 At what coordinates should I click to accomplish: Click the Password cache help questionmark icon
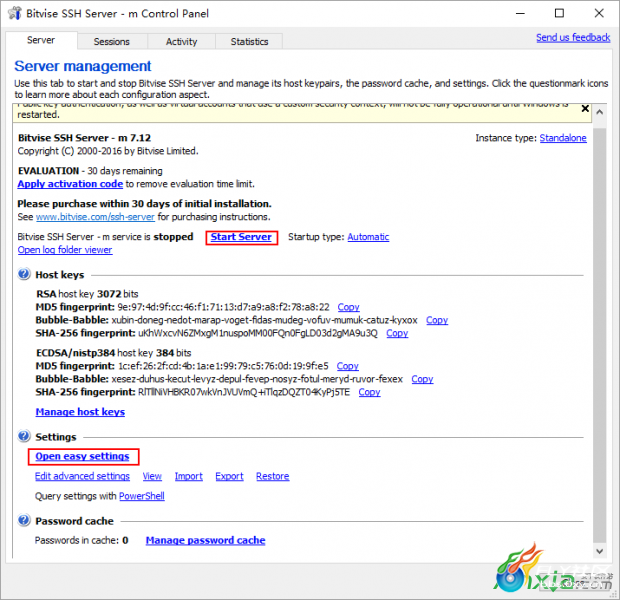[24, 521]
